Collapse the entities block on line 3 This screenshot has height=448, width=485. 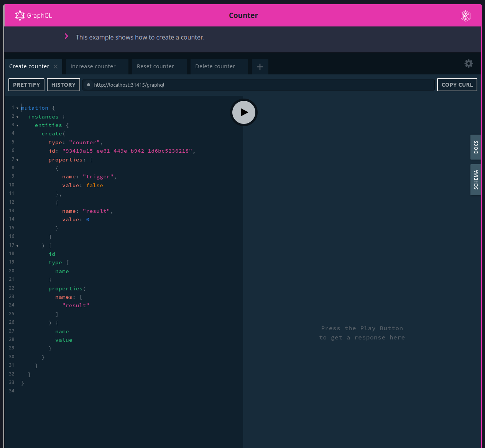pos(17,125)
